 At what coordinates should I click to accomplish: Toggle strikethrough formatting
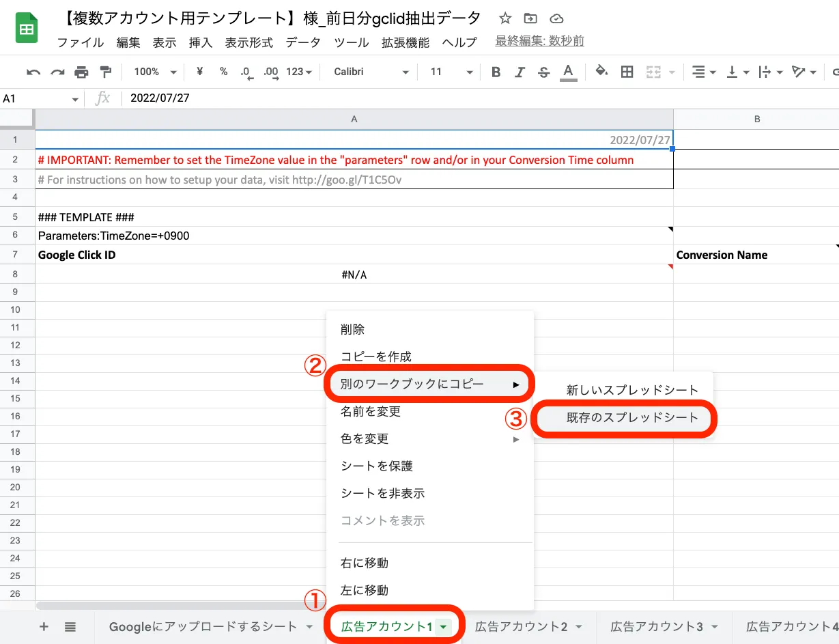click(543, 72)
